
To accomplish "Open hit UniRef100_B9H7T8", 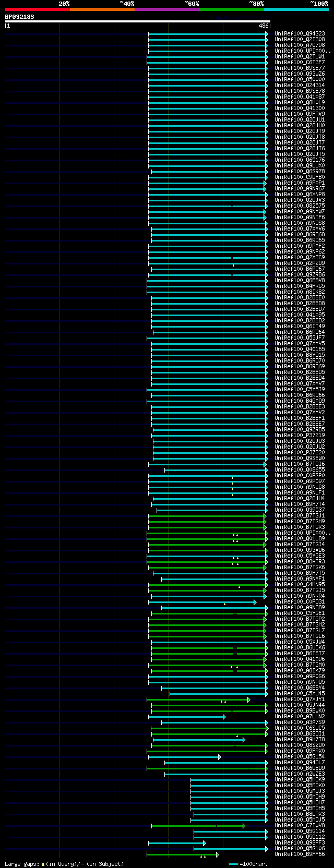I will pos(300,740).
